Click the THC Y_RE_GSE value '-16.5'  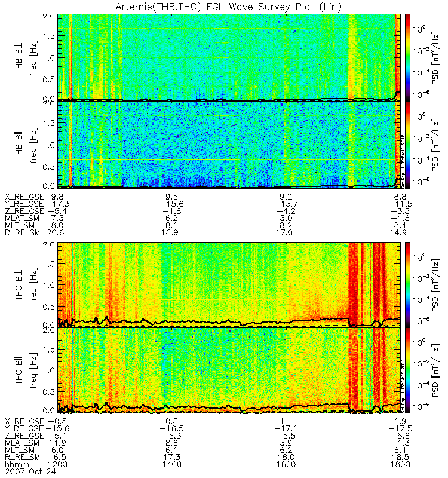pos(171,428)
